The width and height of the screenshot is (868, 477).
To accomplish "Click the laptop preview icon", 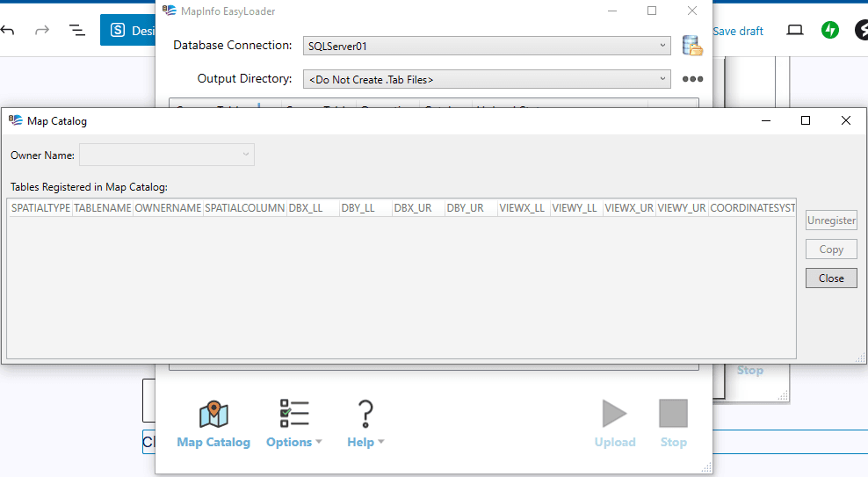I will click(x=795, y=30).
